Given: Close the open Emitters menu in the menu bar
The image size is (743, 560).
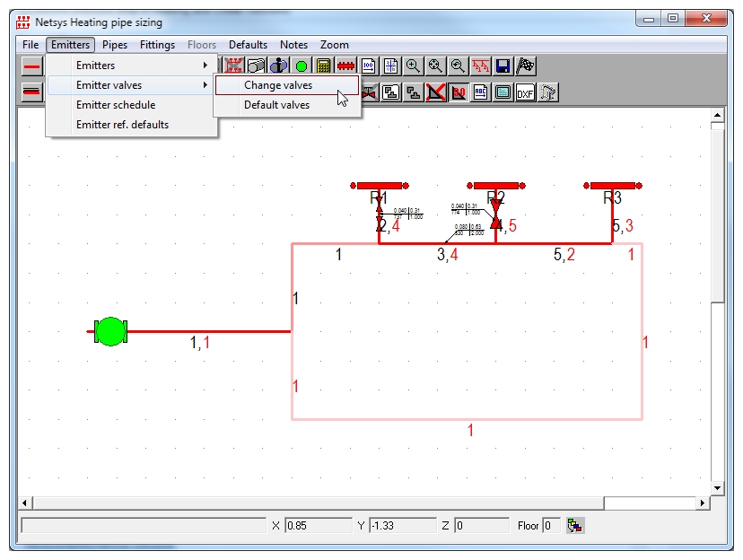Looking at the screenshot, I should [71, 45].
